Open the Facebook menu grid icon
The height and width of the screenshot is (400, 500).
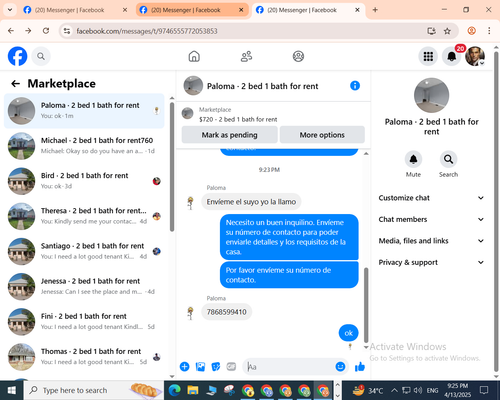tap(428, 56)
